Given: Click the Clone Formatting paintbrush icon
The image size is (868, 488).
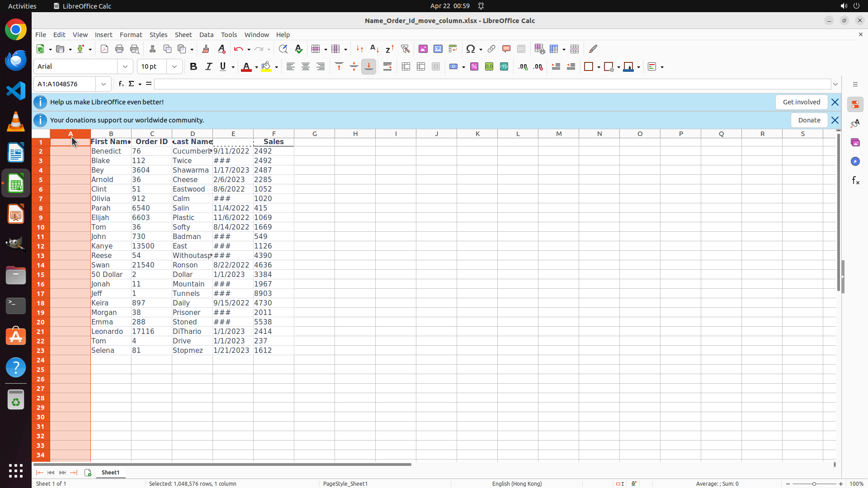Looking at the screenshot, I should 206,49.
